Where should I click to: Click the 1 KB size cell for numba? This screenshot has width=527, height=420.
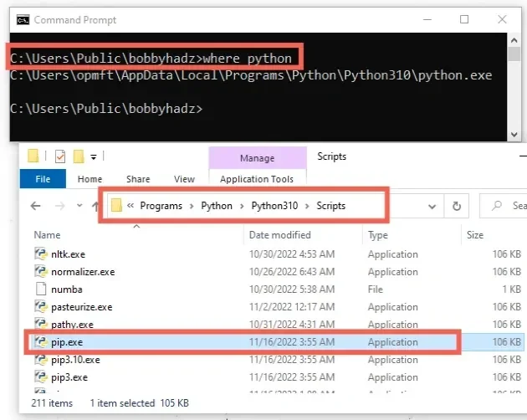pyautogui.click(x=512, y=289)
